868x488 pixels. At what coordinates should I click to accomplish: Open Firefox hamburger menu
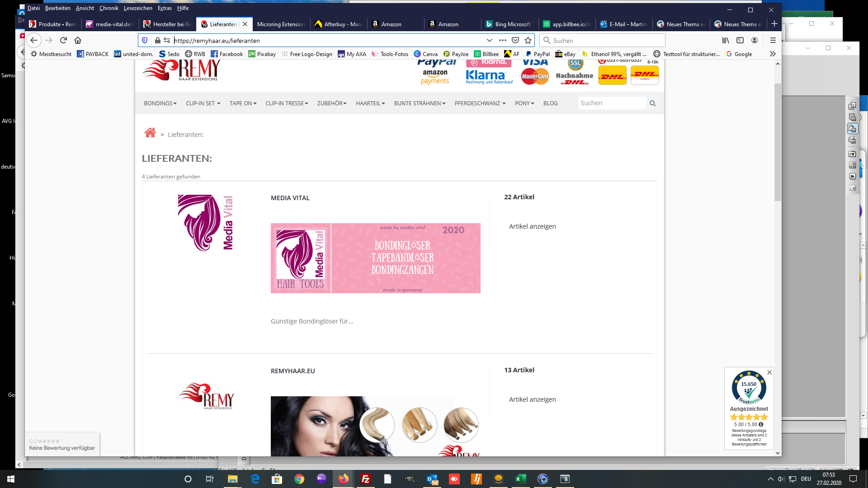pos(773,40)
